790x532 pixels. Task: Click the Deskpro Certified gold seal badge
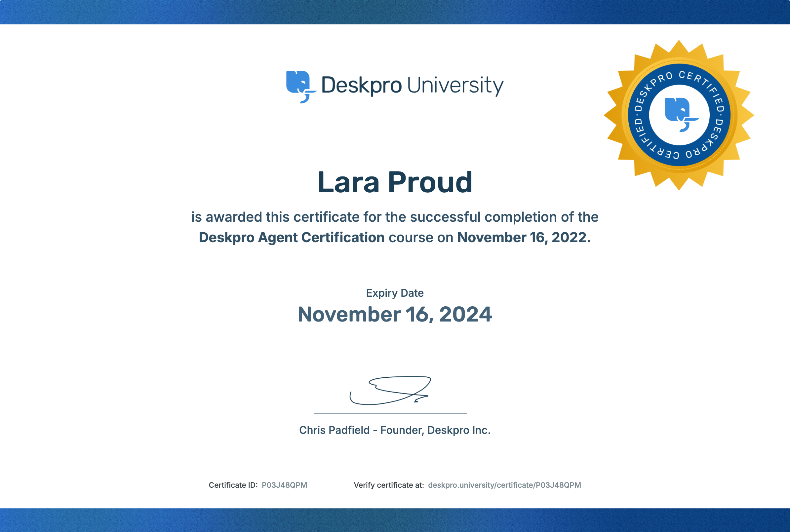tap(679, 115)
